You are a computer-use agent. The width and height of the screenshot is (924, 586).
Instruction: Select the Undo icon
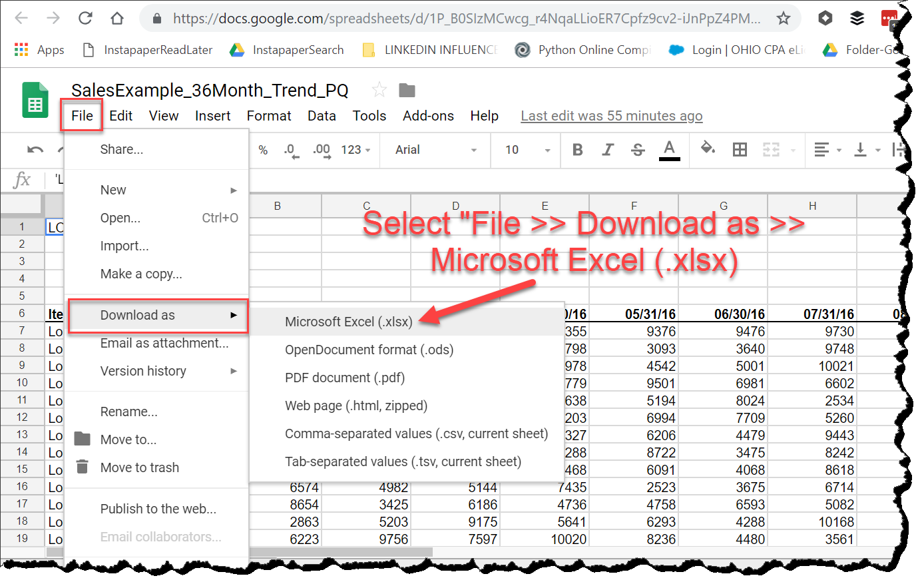click(35, 150)
